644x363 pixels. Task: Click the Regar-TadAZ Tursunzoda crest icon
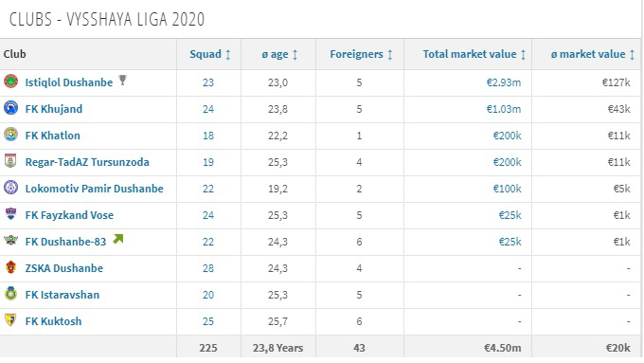(x=10, y=161)
